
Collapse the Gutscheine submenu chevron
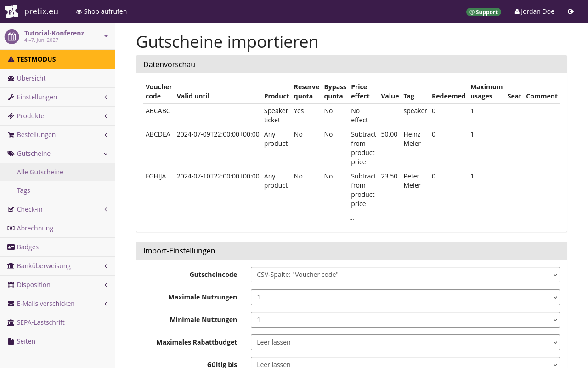coord(106,154)
